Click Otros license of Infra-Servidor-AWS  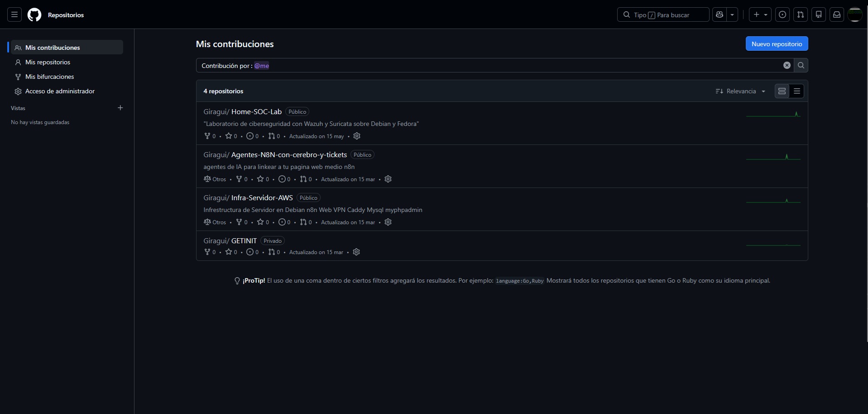point(215,222)
